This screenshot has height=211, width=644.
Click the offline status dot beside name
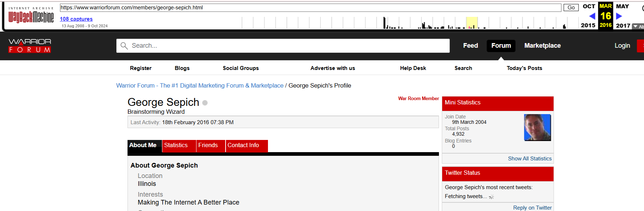(x=205, y=103)
